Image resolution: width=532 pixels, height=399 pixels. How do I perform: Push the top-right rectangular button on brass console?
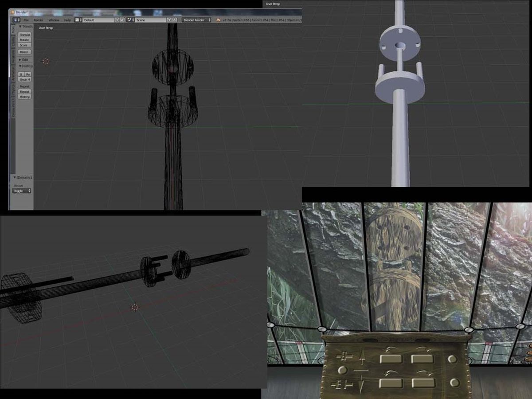[422, 359]
